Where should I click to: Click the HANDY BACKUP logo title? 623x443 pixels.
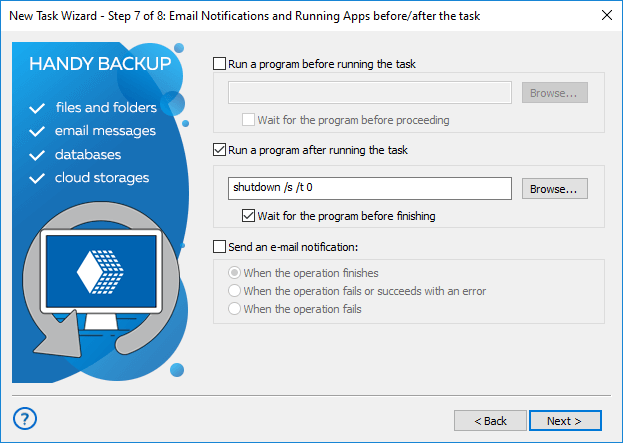(100, 65)
